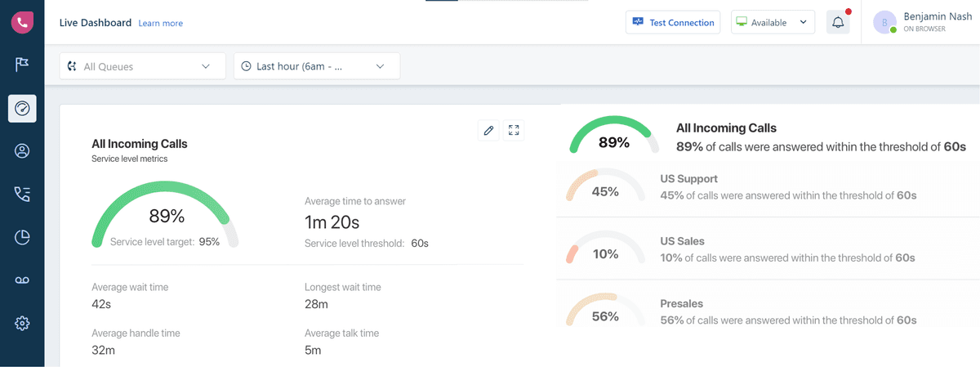This screenshot has height=367, width=980.
Task: Click the 56% Presales gauge
Action: (x=604, y=310)
